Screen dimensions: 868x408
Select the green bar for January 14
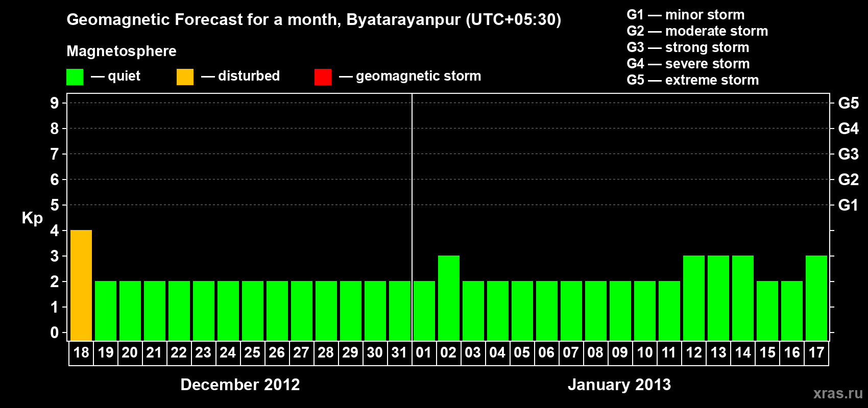(x=743, y=298)
